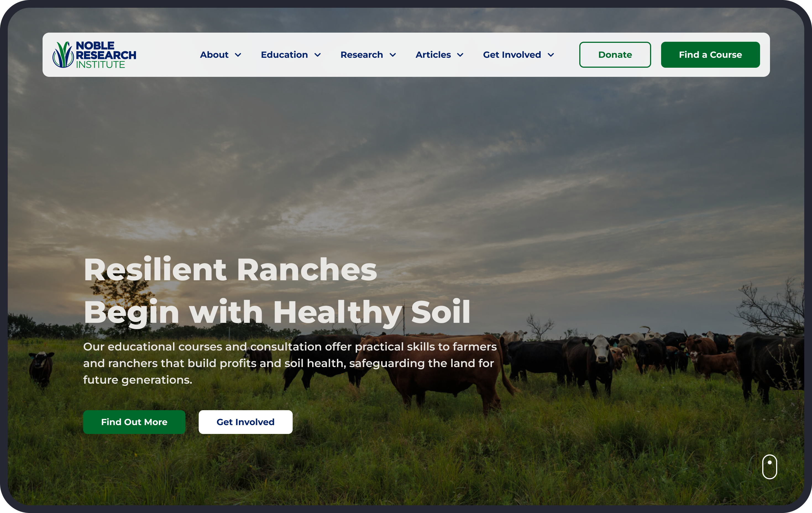Open the Articles navigation item
This screenshot has height=513, width=812.
coord(433,55)
